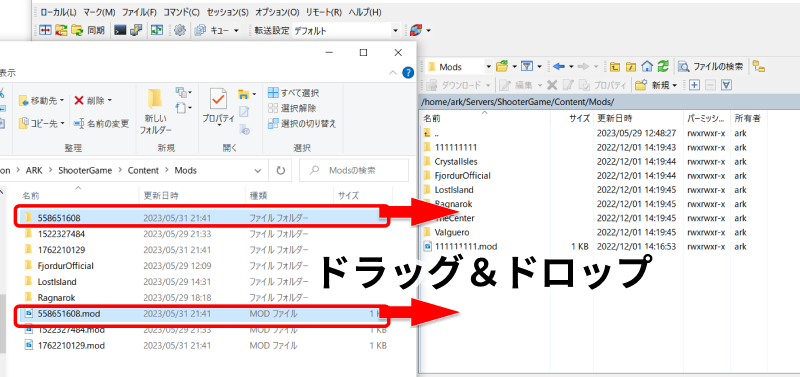This screenshot has width=800, height=377.
Task: Open in PuTTY icon in WinSCP toolbar
Action: (136, 31)
